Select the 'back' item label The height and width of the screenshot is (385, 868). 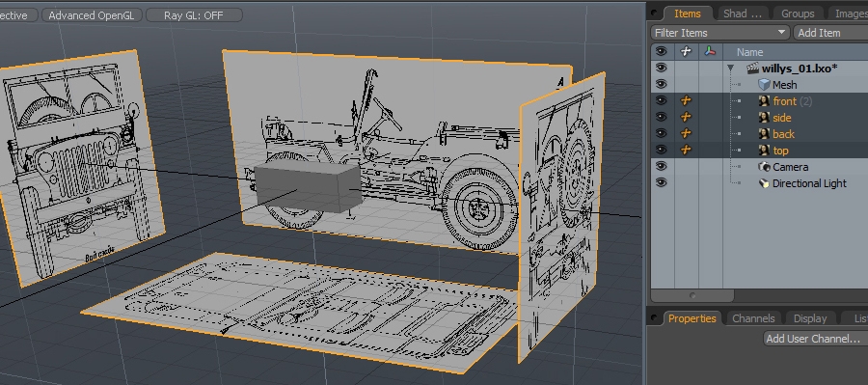783,134
